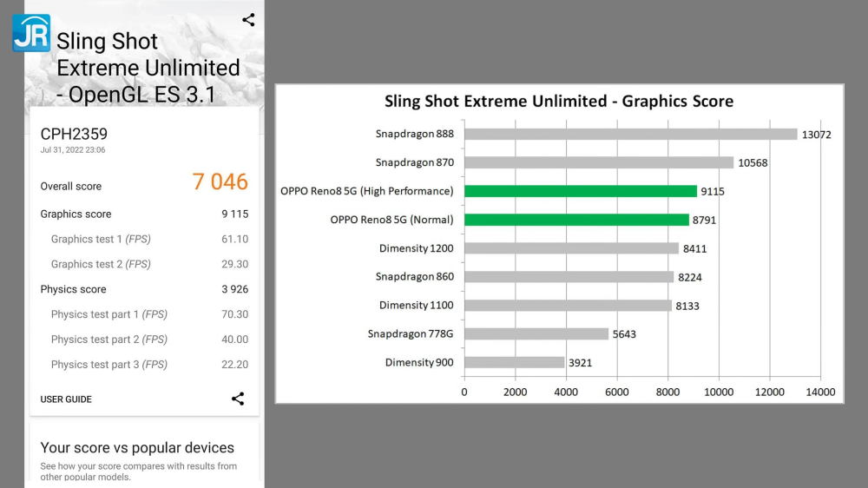The height and width of the screenshot is (488, 868).
Task: Select the Physics test part 1 row
Action: pyautogui.click(x=144, y=314)
